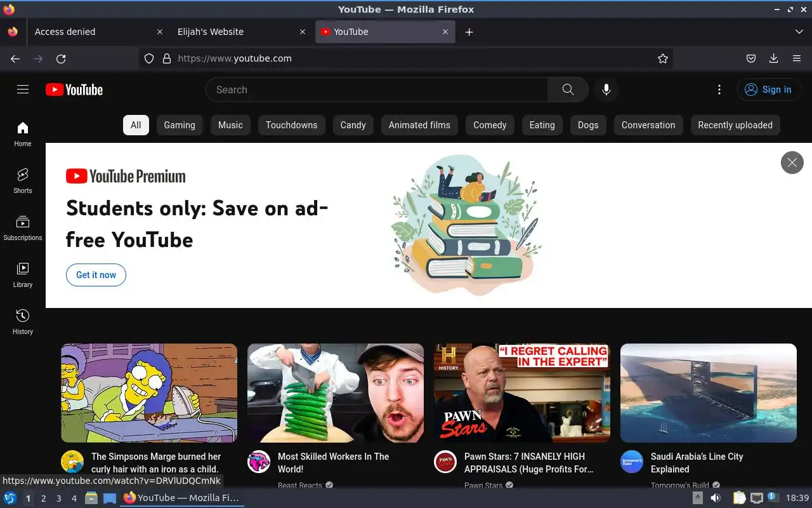The image size is (812, 508).
Task: Expand the list all tabs dropdown
Action: [799, 32]
